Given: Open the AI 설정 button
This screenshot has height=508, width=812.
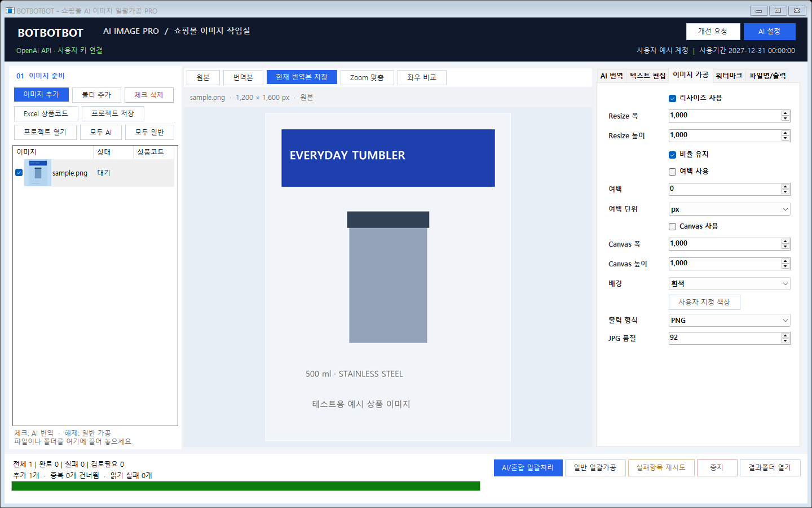Looking at the screenshot, I should point(769,32).
